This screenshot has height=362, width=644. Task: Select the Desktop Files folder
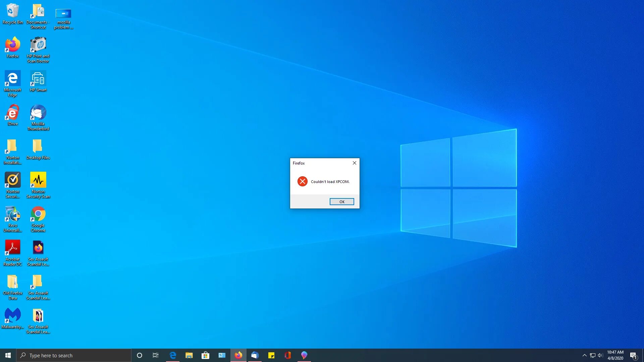(x=38, y=149)
